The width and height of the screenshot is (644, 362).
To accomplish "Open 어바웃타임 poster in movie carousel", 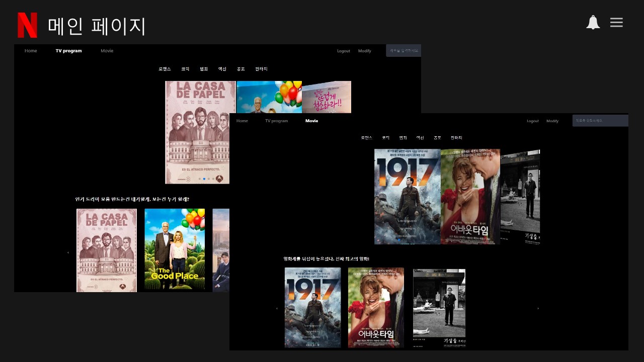I will 470,197.
